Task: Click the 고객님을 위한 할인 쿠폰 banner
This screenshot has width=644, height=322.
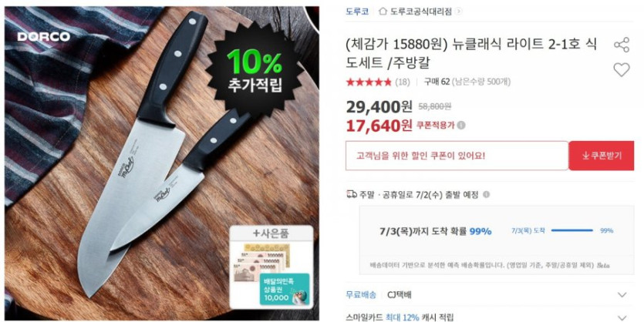Action: tap(457, 156)
